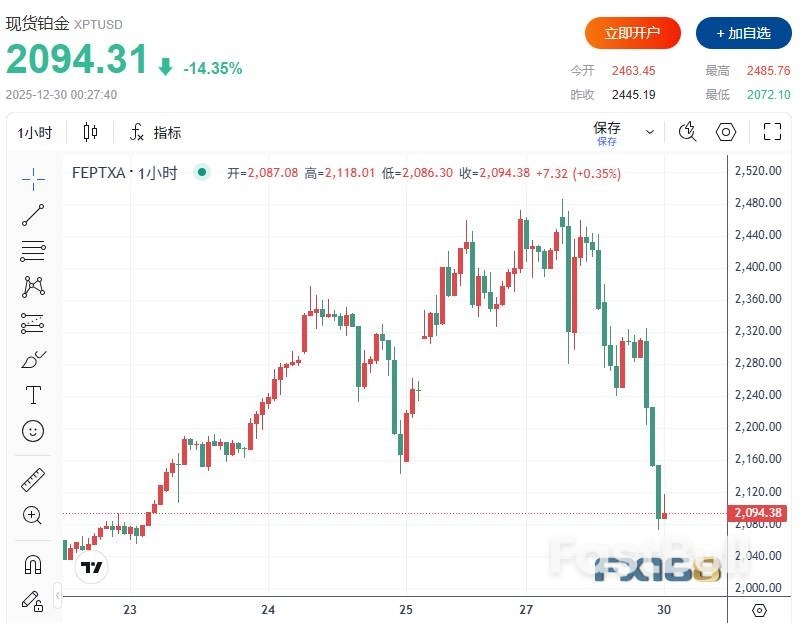Image resolution: width=800 pixels, height=623 pixels.
Task: Click the 2,094.38 current price label
Action: 759,514
